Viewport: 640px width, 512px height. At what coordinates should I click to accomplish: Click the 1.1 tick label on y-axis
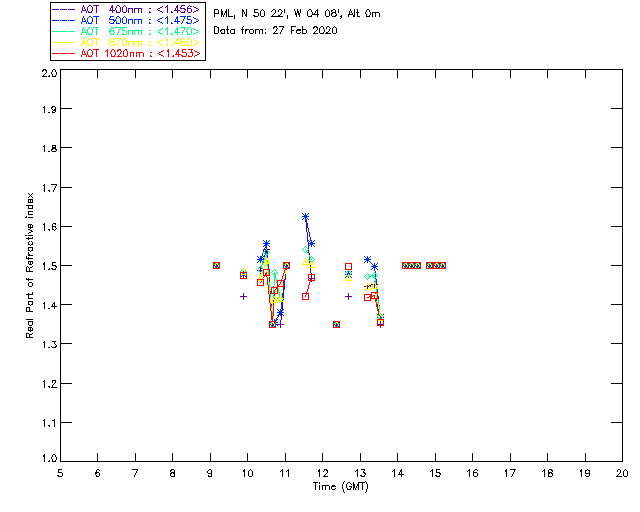coord(49,423)
